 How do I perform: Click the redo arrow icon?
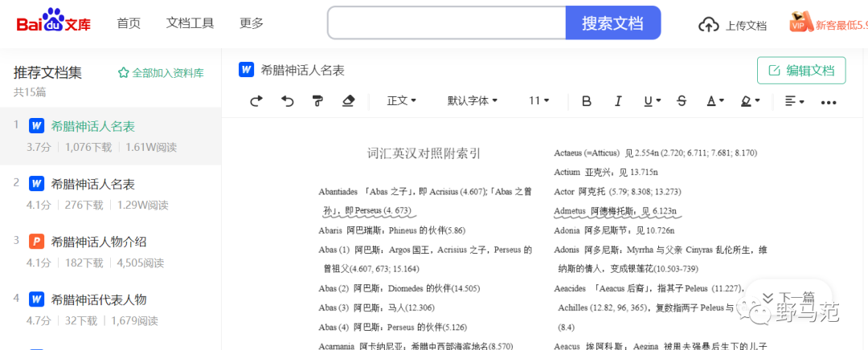(256, 101)
